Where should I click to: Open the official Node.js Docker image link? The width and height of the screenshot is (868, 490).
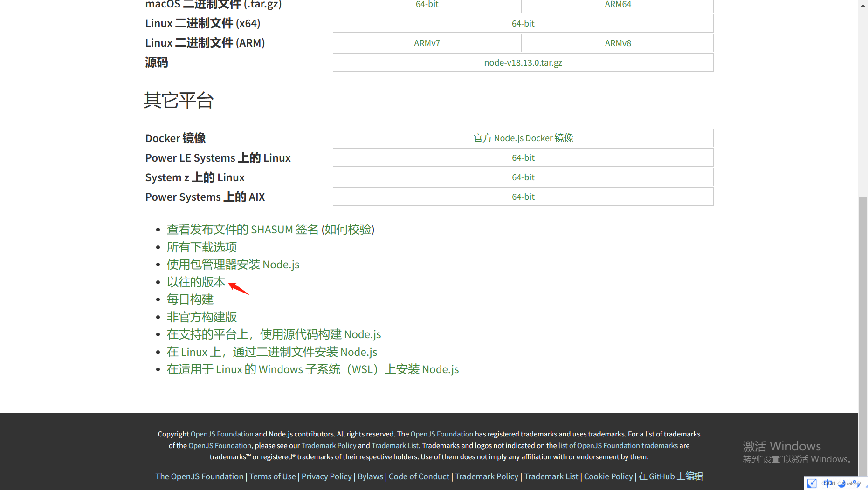pos(523,138)
